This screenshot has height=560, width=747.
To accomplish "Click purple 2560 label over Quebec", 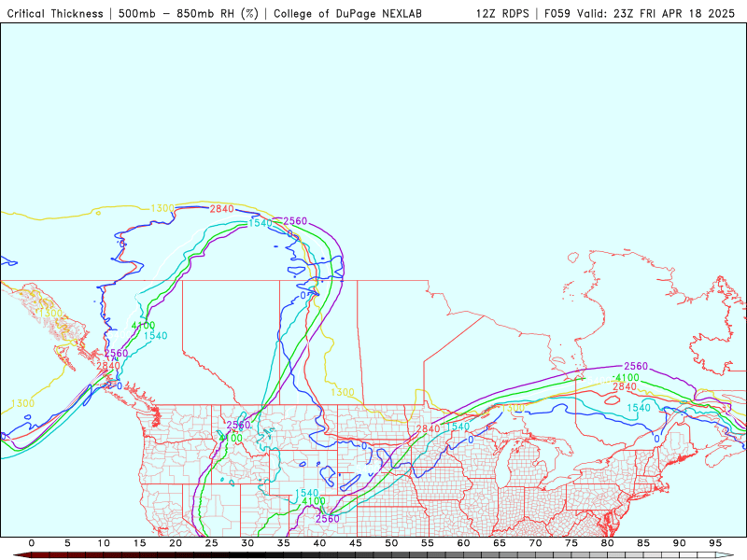I will click(x=636, y=366).
